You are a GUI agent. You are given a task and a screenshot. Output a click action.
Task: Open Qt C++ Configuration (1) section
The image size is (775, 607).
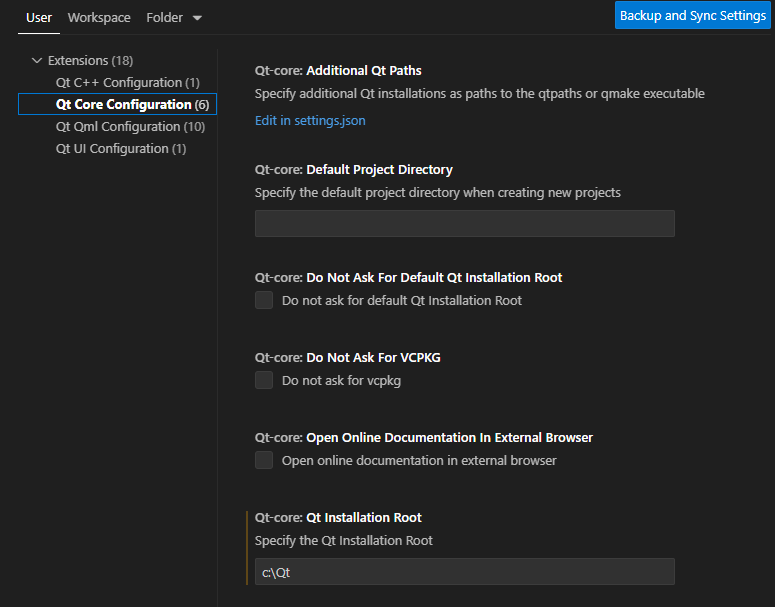[128, 83]
